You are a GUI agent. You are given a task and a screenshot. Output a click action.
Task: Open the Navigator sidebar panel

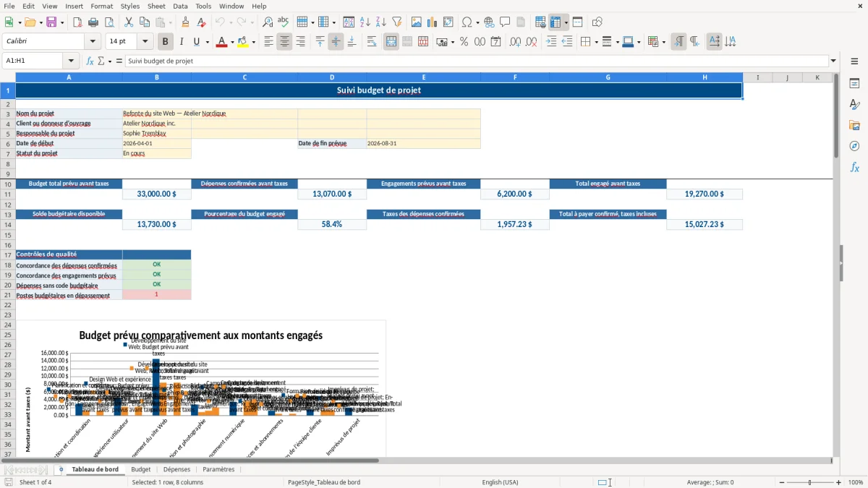[x=854, y=146]
